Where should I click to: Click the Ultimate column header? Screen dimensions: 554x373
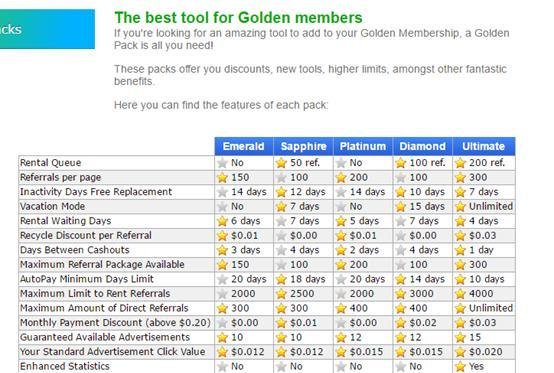[484, 146]
